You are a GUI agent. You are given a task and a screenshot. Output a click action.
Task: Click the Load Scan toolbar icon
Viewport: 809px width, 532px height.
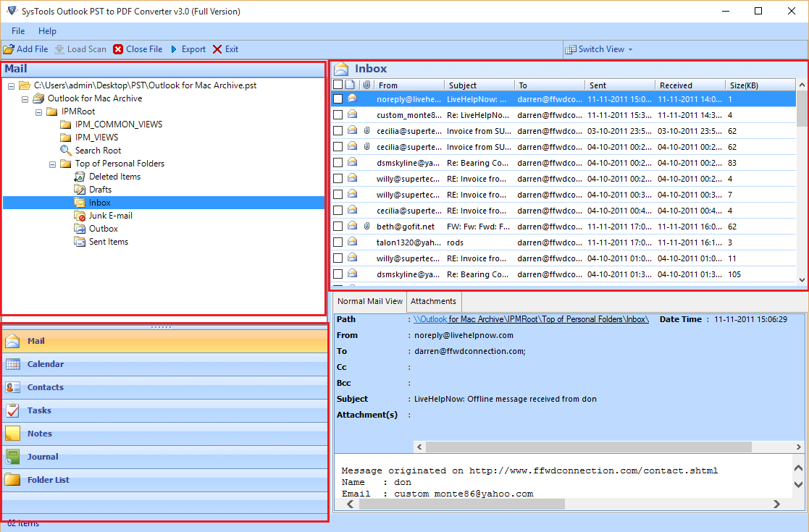(80, 48)
